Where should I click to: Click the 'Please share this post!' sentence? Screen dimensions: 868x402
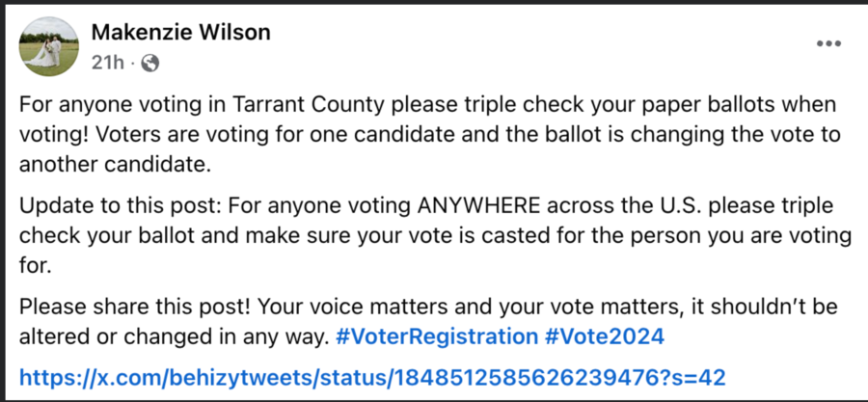click(136, 307)
